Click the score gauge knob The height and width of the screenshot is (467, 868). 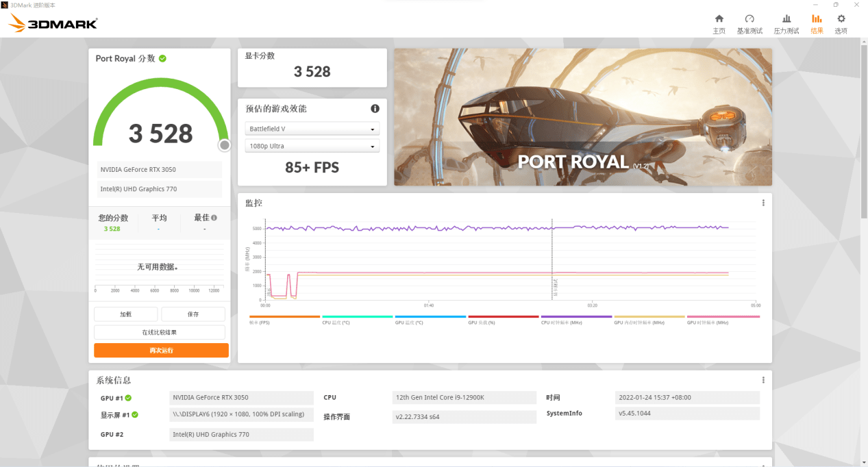click(224, 145)
